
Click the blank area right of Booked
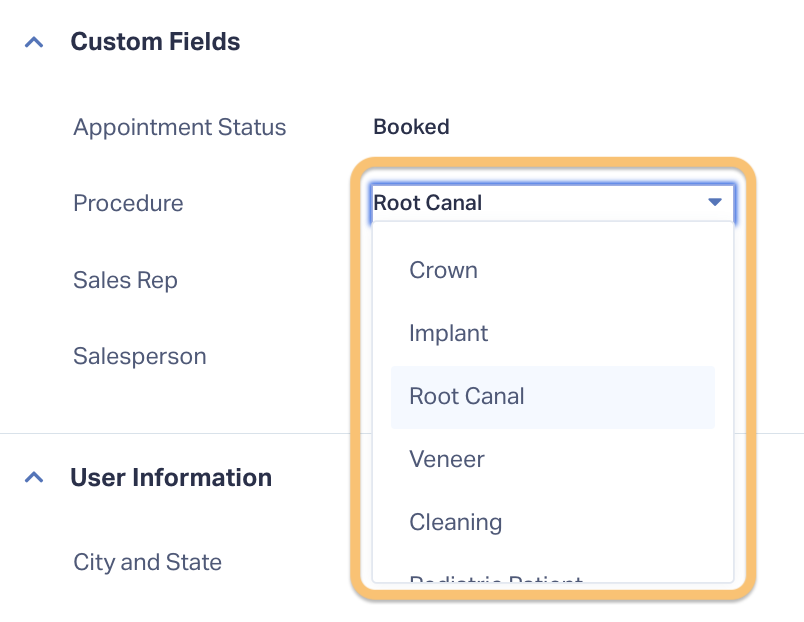[615, 127]
